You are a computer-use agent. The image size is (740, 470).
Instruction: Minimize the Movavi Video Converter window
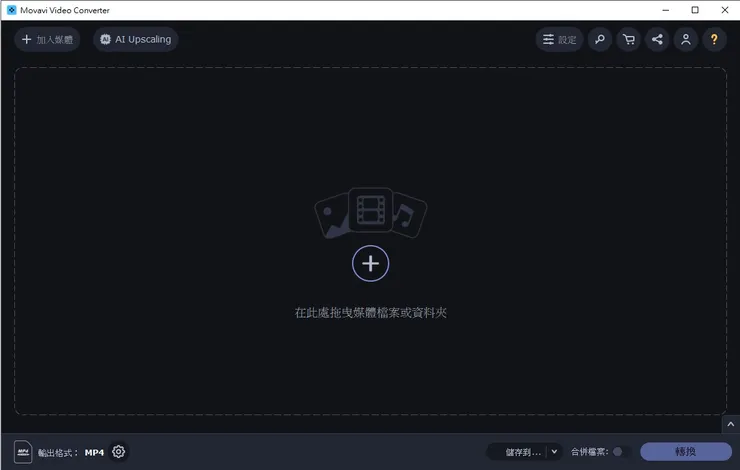tap(665, 10)
